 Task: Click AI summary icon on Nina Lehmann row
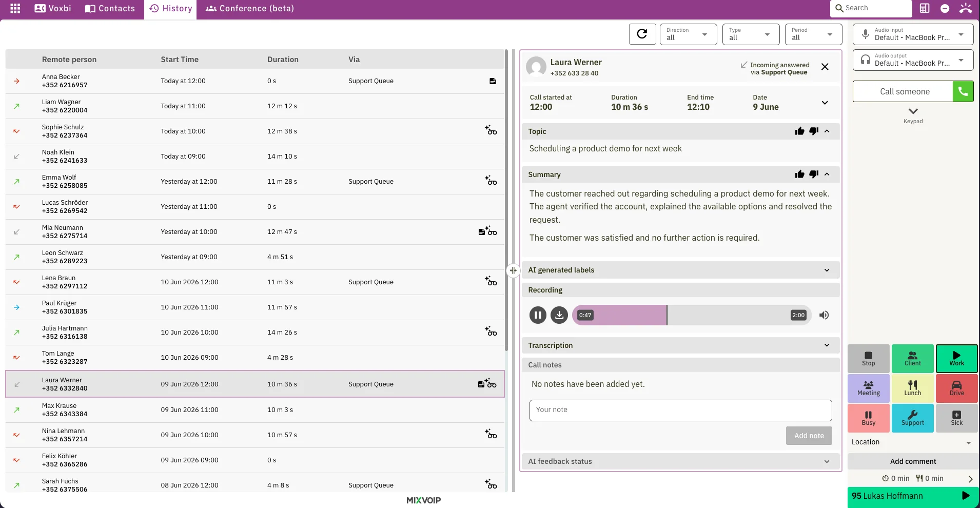pyautogui.click(x=491, y=434)
